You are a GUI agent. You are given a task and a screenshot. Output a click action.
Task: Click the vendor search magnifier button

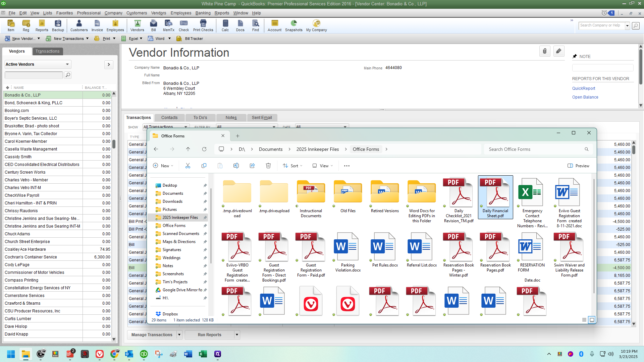68,75
